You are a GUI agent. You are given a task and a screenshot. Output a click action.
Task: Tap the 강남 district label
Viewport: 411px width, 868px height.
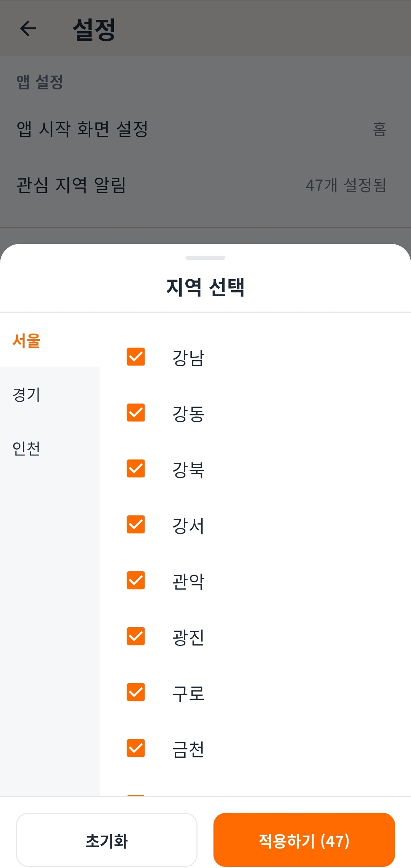188,358
